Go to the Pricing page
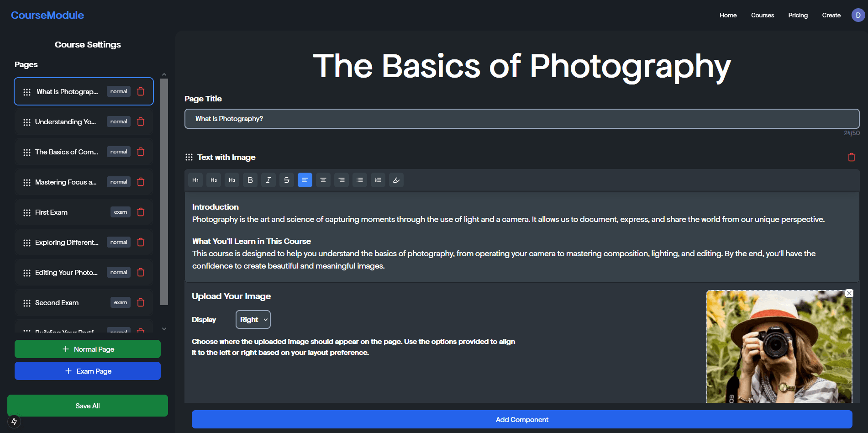Screen dimensions: 868x433 point(798,15)
